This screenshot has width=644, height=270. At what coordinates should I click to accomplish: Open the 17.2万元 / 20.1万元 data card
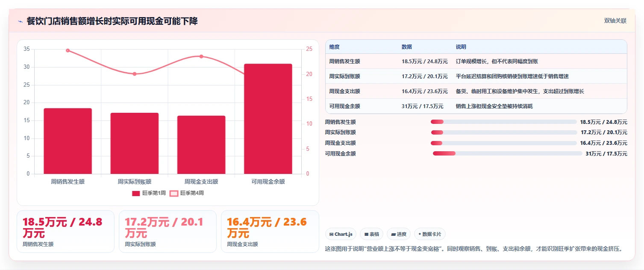point(168,232)
